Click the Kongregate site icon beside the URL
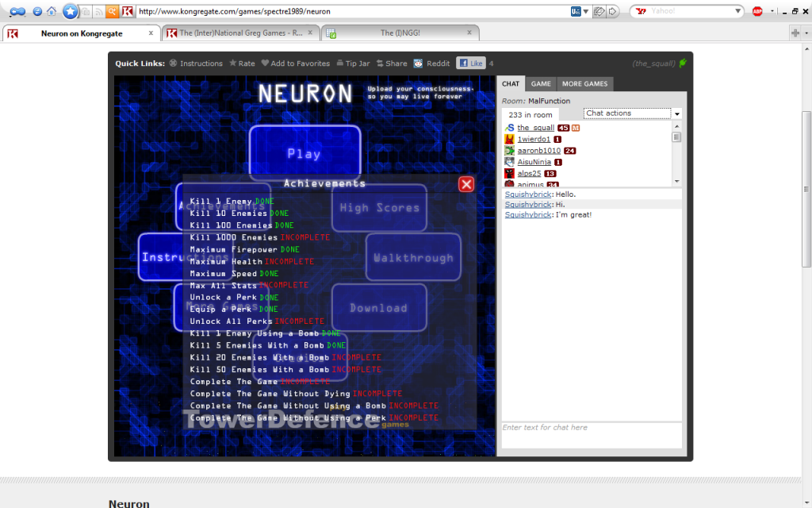Viewport: 812px width, 508px height. (128, 11)
